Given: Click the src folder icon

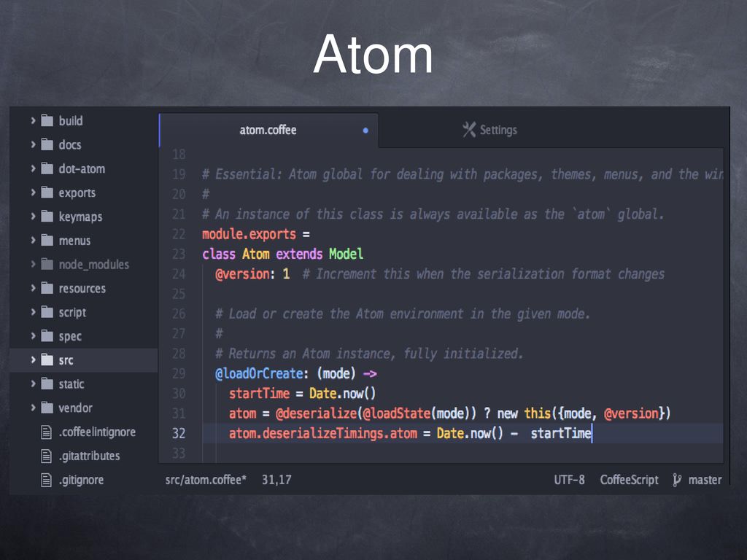Looking at the screenshot, I should (x=47, y=359).
